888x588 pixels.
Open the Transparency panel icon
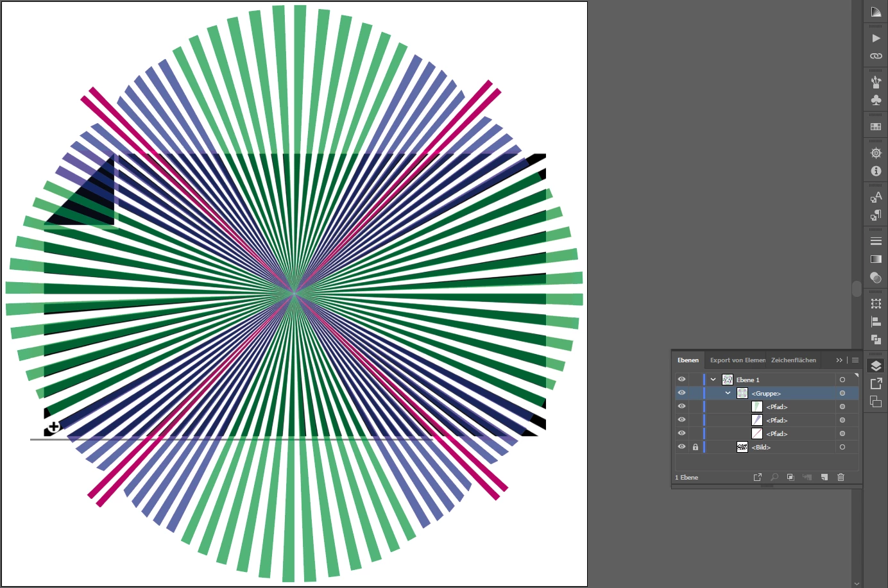[876, 277]
